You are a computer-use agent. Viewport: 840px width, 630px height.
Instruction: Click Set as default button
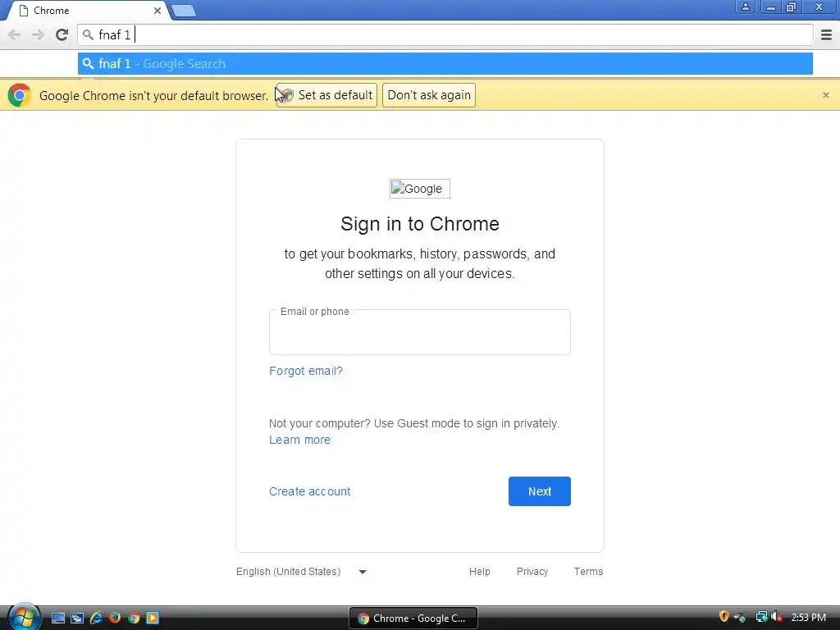tap(326, 95)
